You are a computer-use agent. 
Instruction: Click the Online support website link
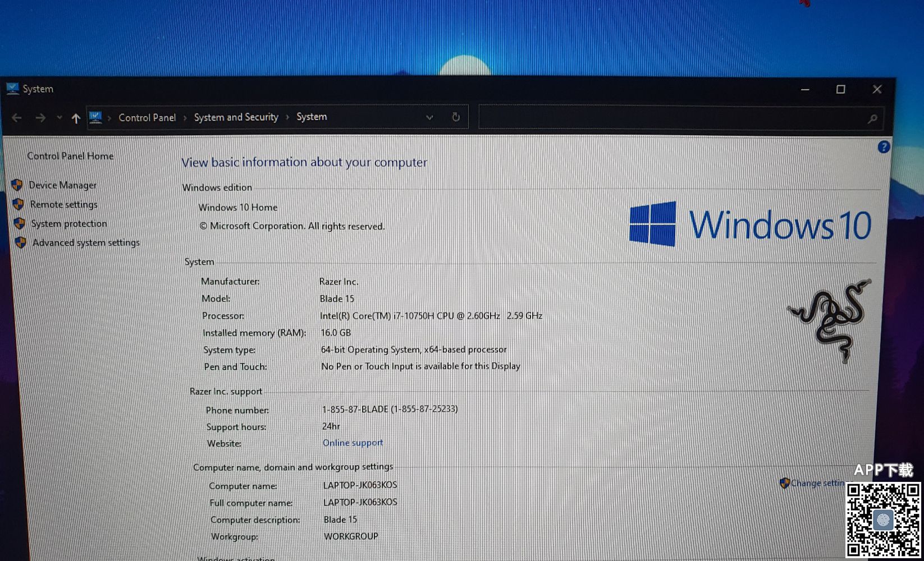(x=353, y=443)
